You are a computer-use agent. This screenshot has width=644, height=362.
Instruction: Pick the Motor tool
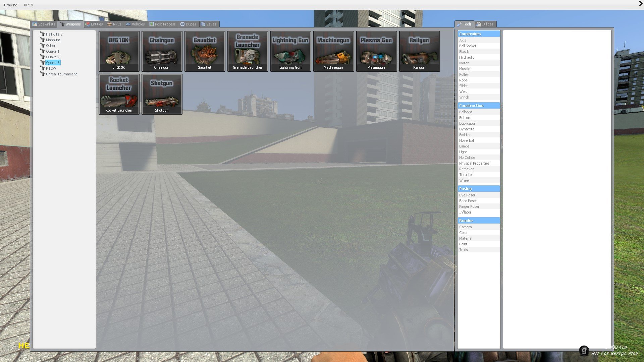pyautogui.click(x=479, y=63)
